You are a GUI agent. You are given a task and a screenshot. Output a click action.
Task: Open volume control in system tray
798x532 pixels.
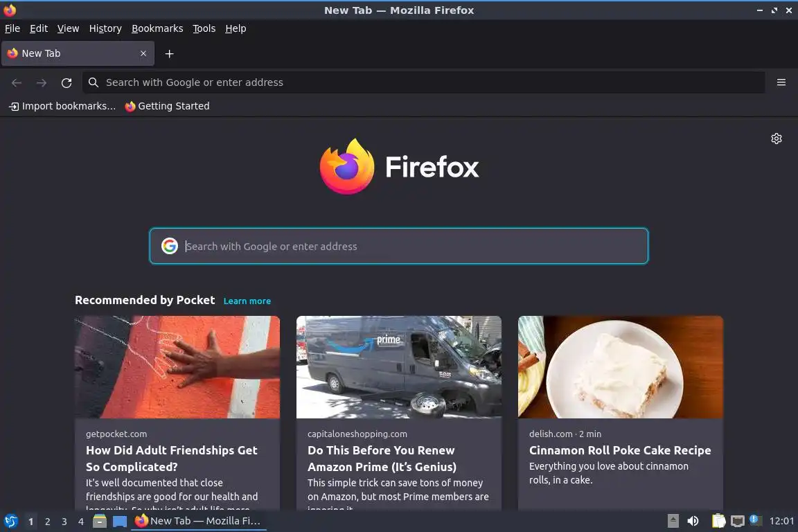693,521
